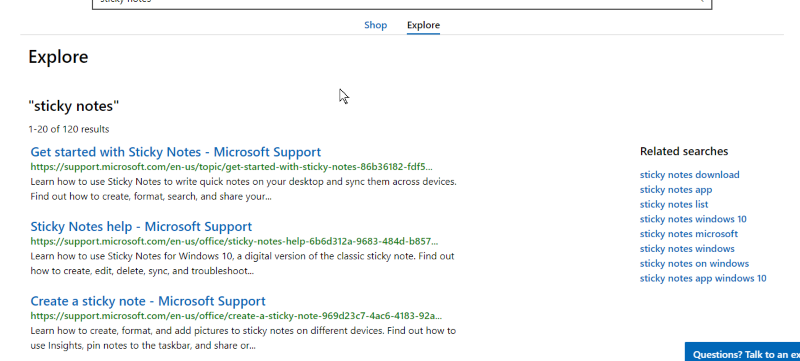This screenshot has height=361, width=800.
Task: Open 'Create a sticky note' result
Action: 148,301
